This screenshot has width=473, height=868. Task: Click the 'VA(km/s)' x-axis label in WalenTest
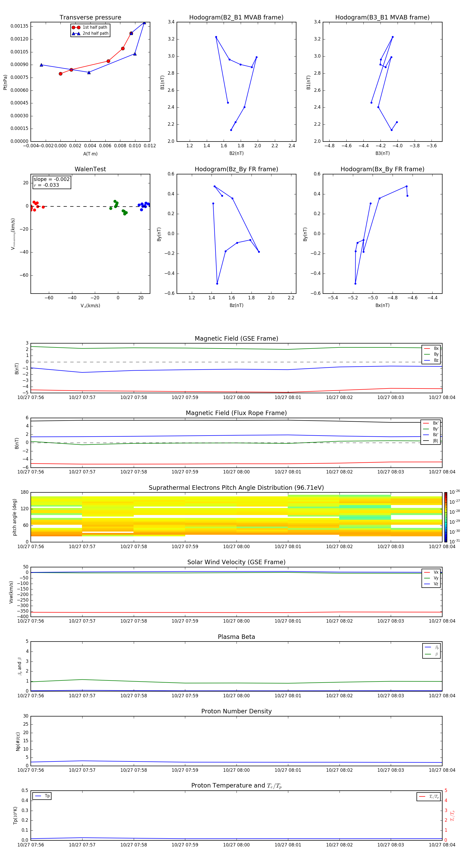(x=90, y=306)
